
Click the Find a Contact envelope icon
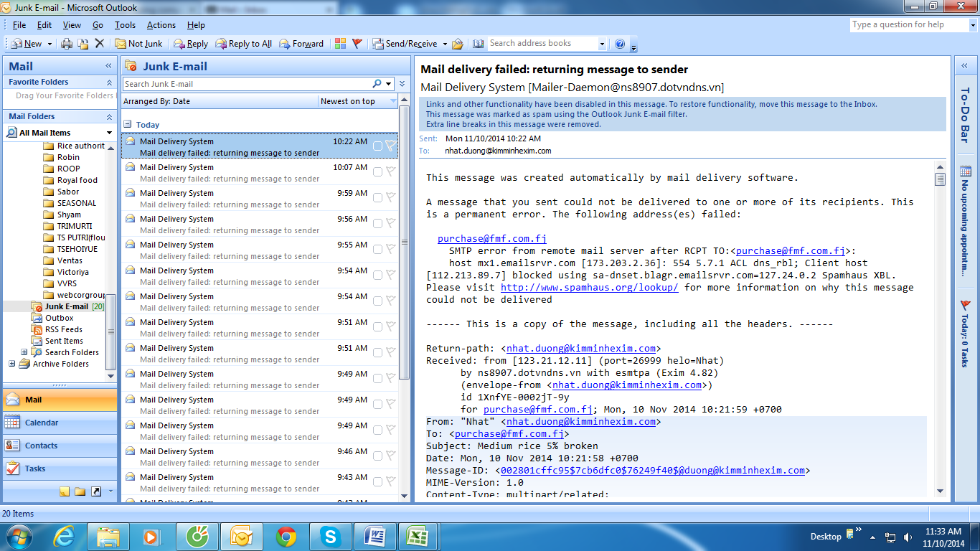coord(458,44)
